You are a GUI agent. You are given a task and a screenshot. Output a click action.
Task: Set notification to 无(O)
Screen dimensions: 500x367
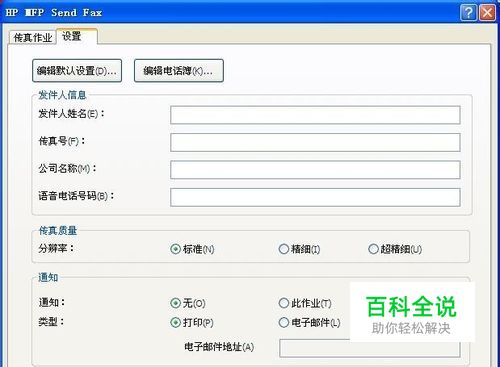176,303
